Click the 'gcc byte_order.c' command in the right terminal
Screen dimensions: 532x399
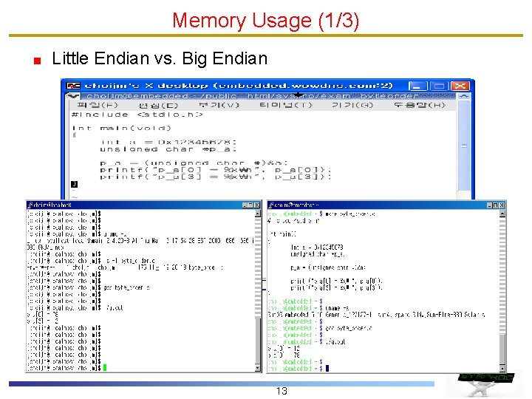click(349, 328)
